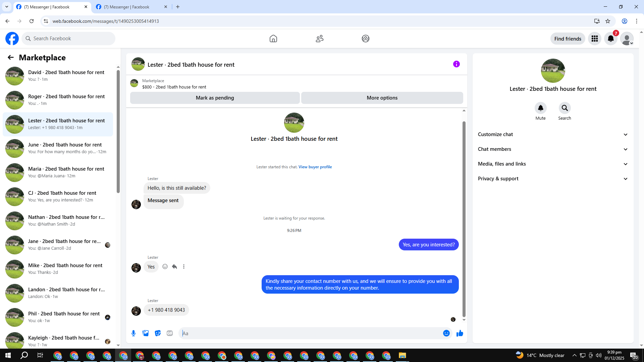This screenshot has width=644, height=362.
Task: Open David's 2bed 1bath chat
Action: [x=58, y=76]
